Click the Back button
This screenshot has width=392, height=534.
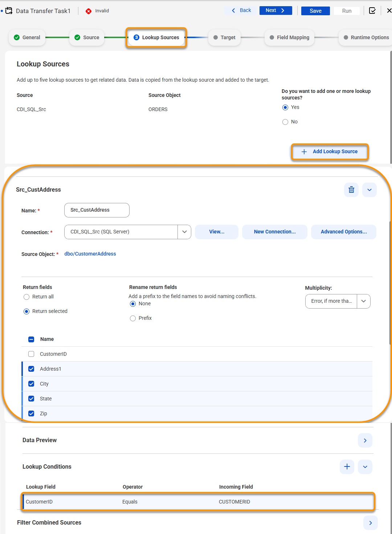(x=241, y=10)
